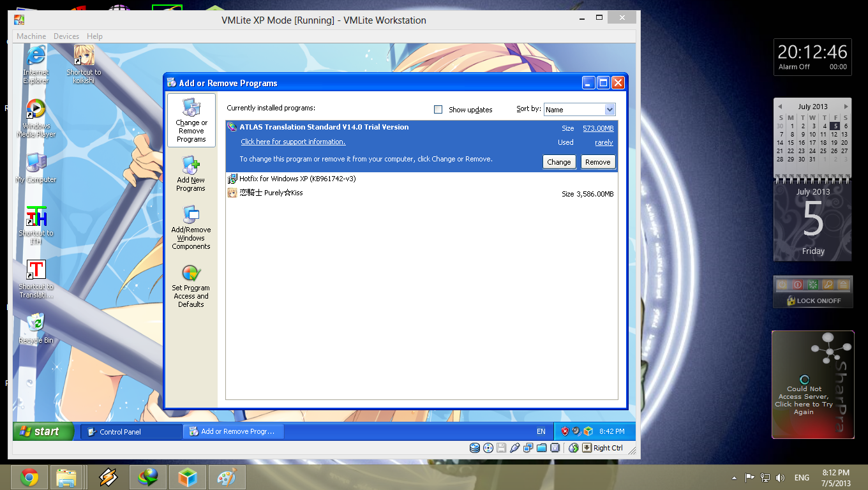Open Winamp from the Windows taskbar

pos(108,477)
